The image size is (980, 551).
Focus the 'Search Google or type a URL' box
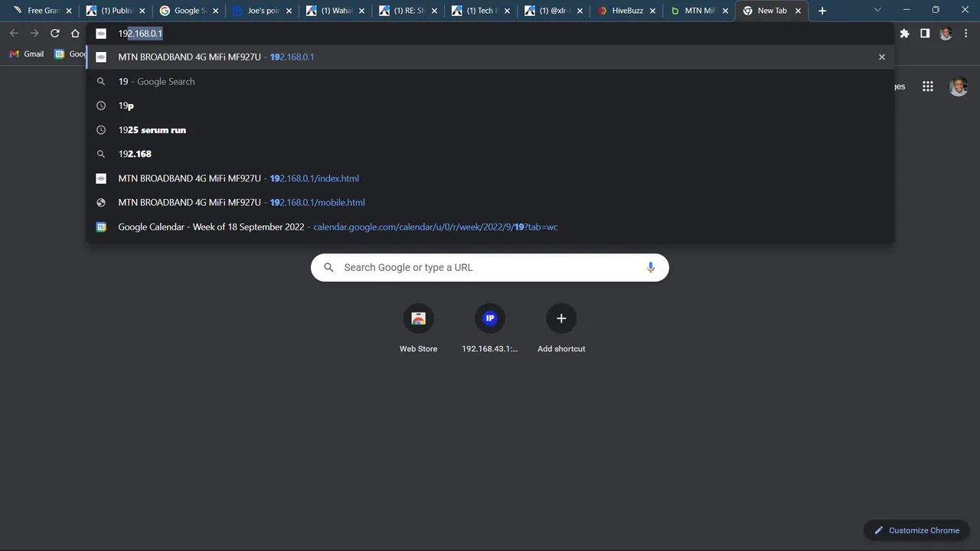pyautogui.click(x=490, y=267)
